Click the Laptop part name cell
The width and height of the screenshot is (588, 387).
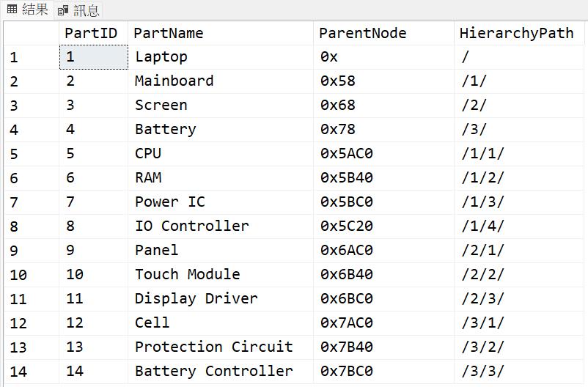click(161, 56)
